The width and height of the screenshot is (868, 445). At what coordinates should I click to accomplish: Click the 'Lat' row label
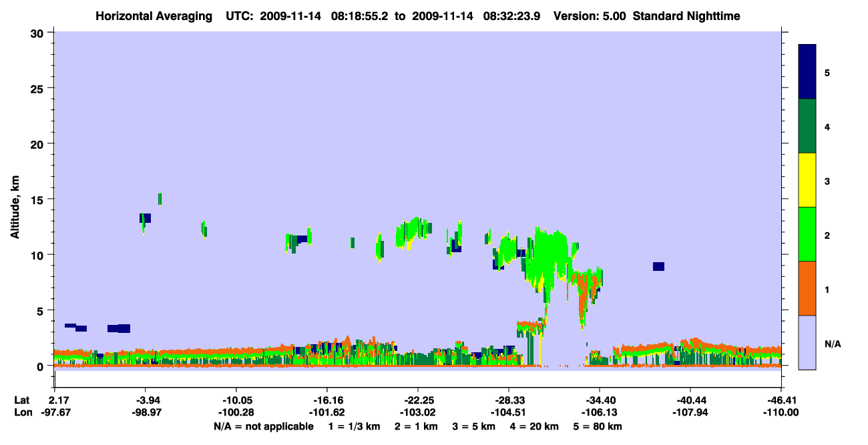[22, 400]
